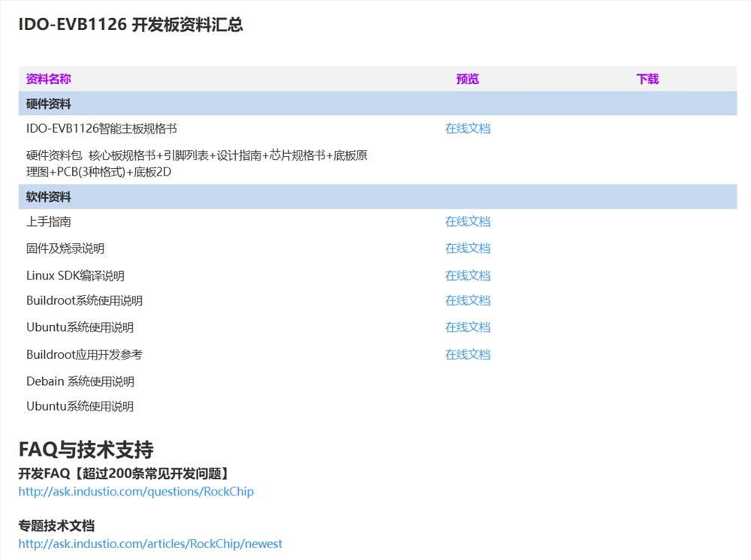This screenshot has height=560, width=751.
Task: Select the 硬件资料 section row
Action: [378, 104]
